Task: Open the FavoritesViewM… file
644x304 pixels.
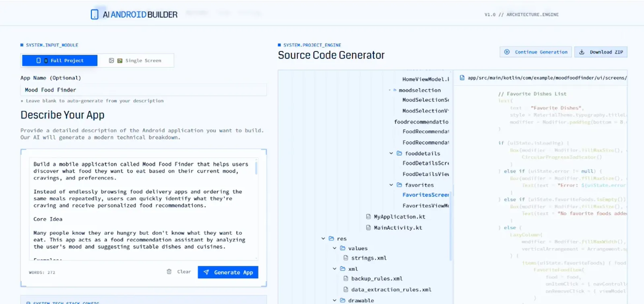Action: click(x=425, y=205)
